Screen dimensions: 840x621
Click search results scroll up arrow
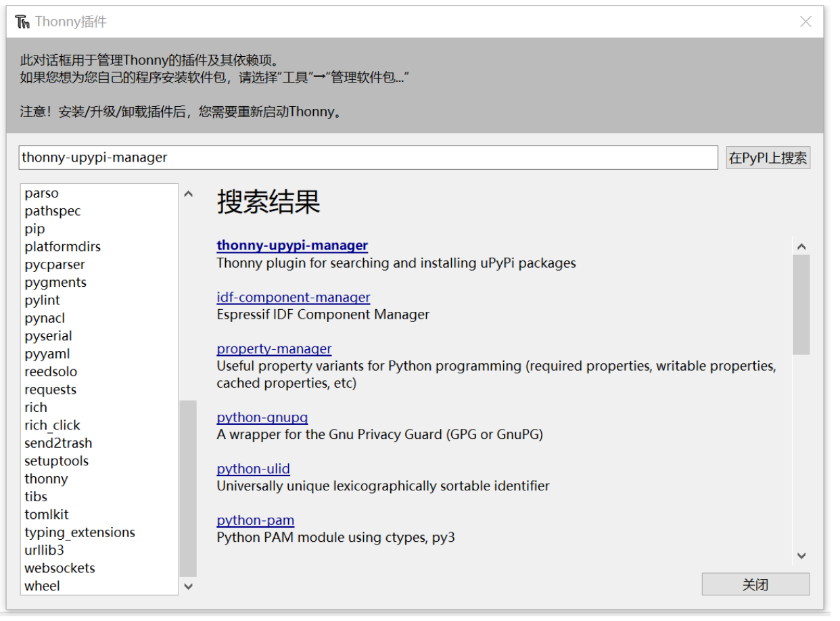pos(801,247)
